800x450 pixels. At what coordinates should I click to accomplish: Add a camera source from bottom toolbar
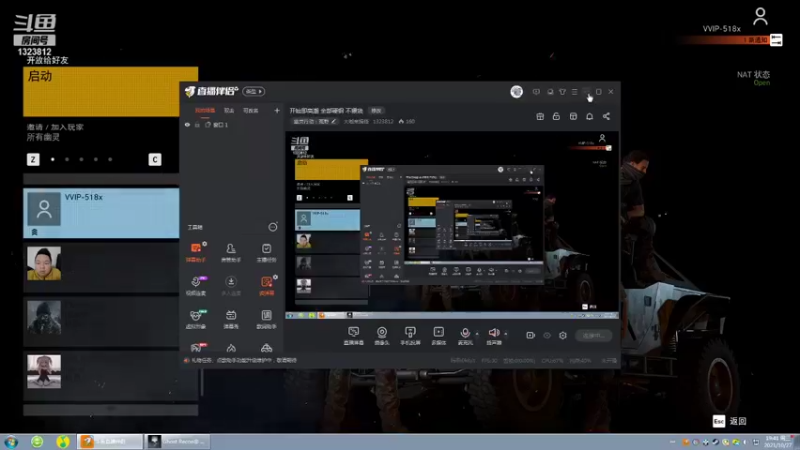click(x=382, y=336)
